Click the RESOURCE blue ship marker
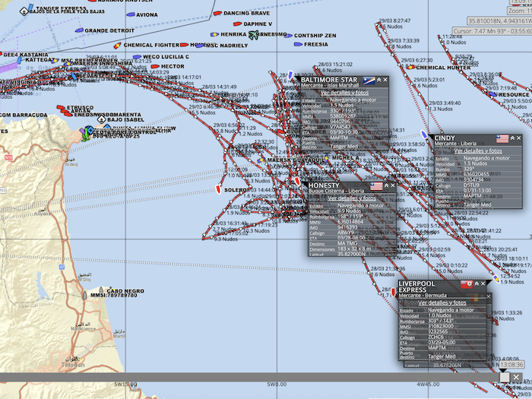532x399 pixels. click(492, 94)
